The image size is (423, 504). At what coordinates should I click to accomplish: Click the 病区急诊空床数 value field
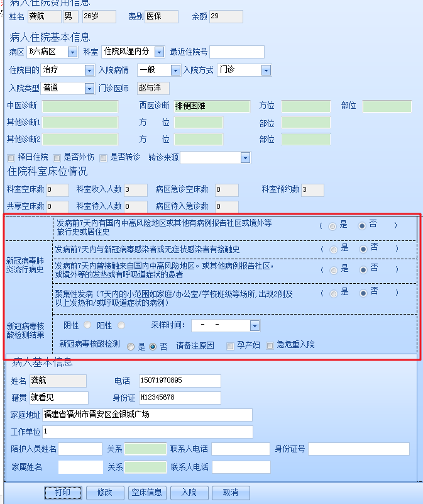227,190
